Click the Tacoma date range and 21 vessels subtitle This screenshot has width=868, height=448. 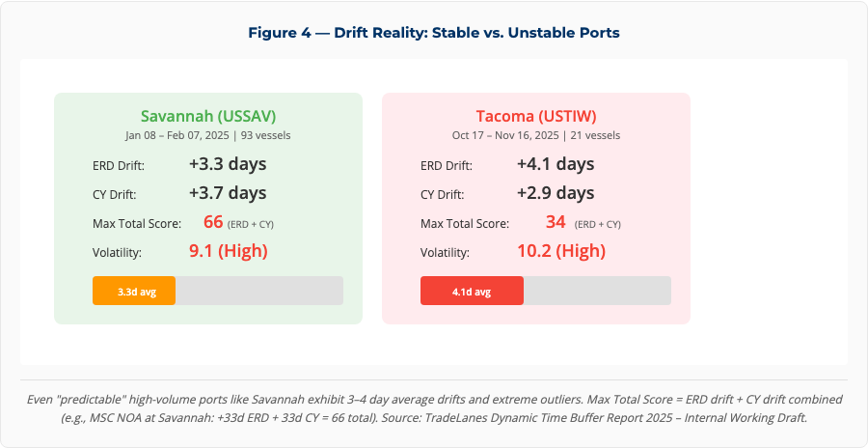pos(535,135)
